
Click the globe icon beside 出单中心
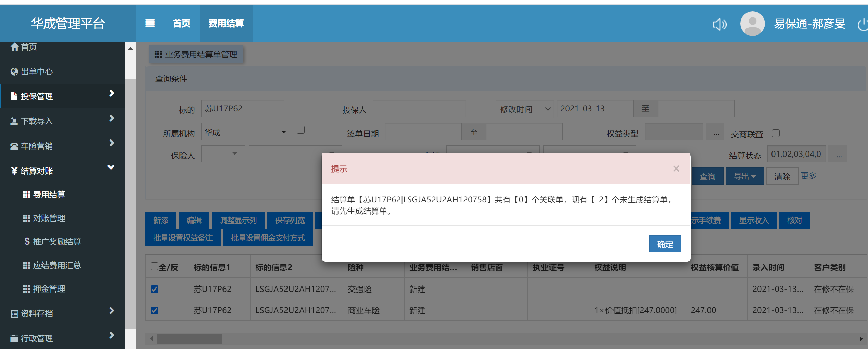(14, 71)
